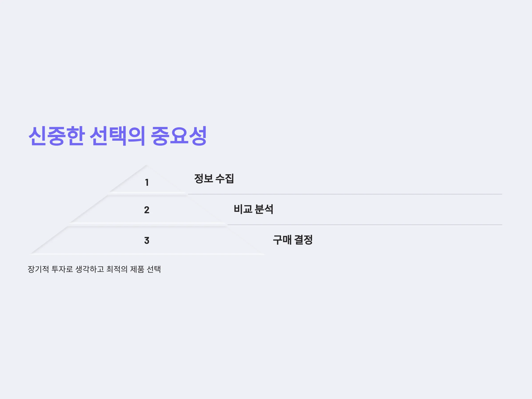Click 투자로 in the footer sentence

(62, 269)
